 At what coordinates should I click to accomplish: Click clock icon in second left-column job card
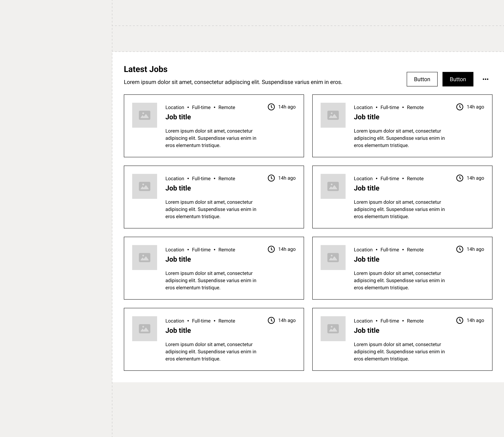click(x=271, y=178)
